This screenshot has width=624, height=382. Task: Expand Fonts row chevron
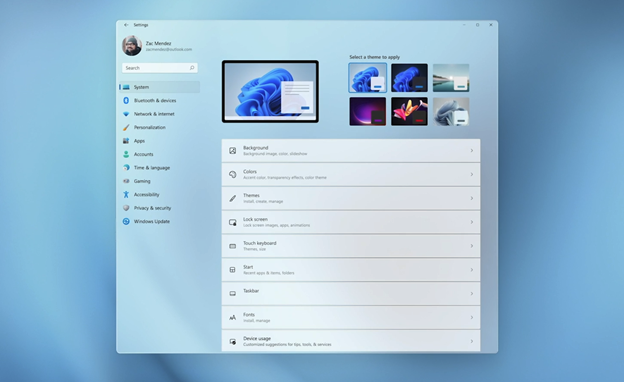472,318
